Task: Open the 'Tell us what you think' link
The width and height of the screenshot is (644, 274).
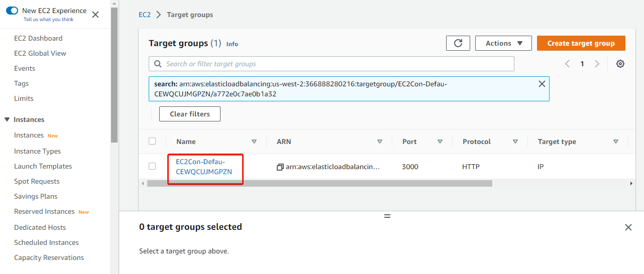Action: (49, 20)
